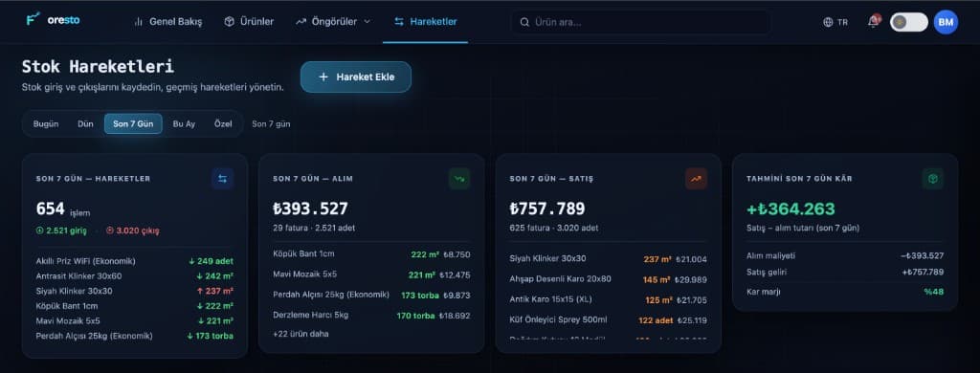Select the Bu Ay filter
This screenshot has width=980, height=373.
(184, 123)
